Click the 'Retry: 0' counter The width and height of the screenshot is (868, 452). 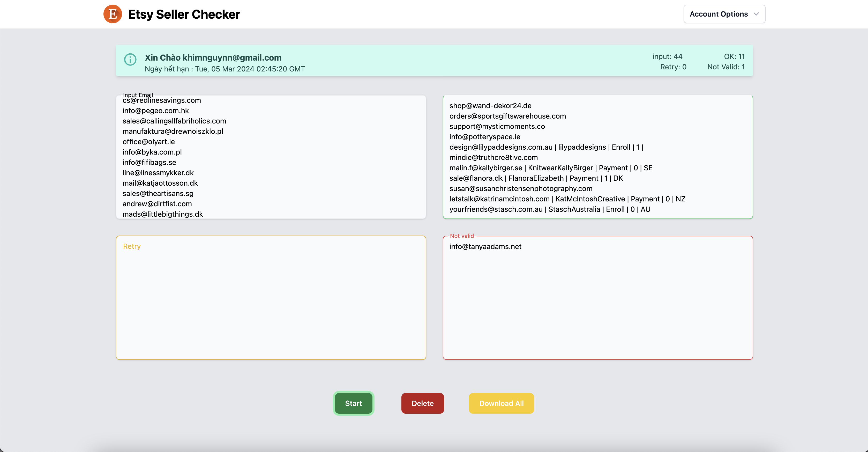(673, 67)
